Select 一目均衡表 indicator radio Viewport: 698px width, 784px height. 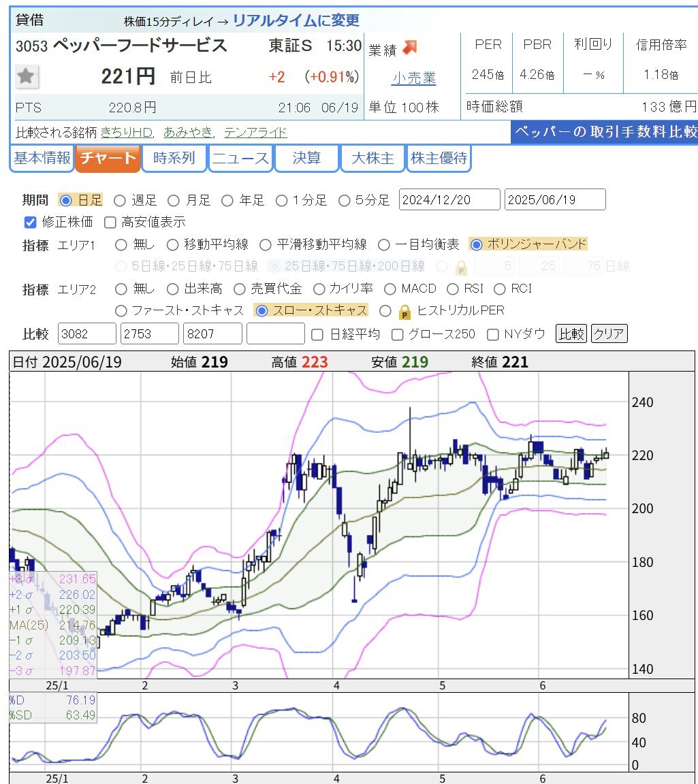click(384, 245)
